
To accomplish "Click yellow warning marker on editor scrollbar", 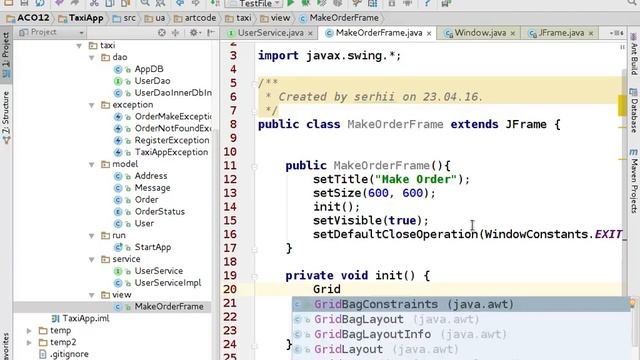I will coord(622,105).
